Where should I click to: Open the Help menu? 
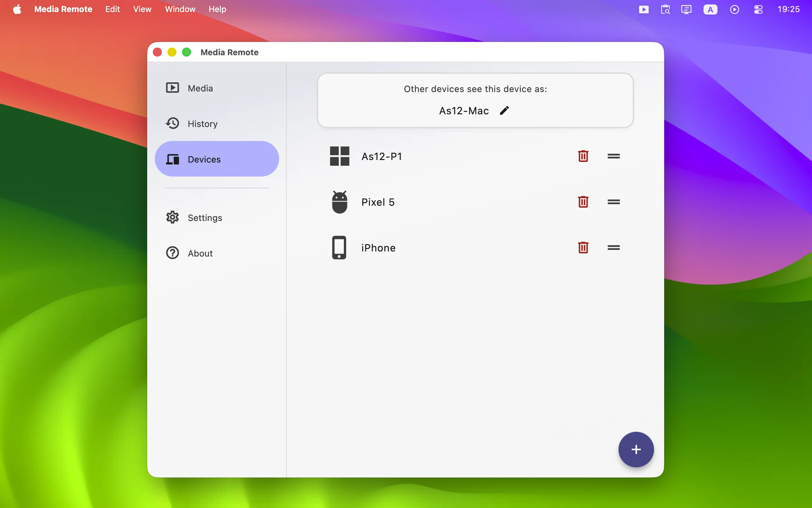pos(217,9)
